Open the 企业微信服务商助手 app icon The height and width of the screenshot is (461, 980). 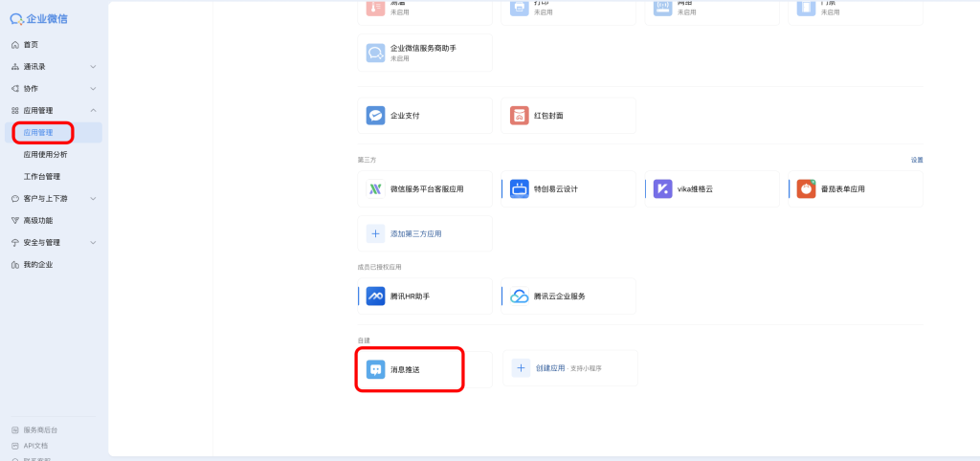(375, 54)
